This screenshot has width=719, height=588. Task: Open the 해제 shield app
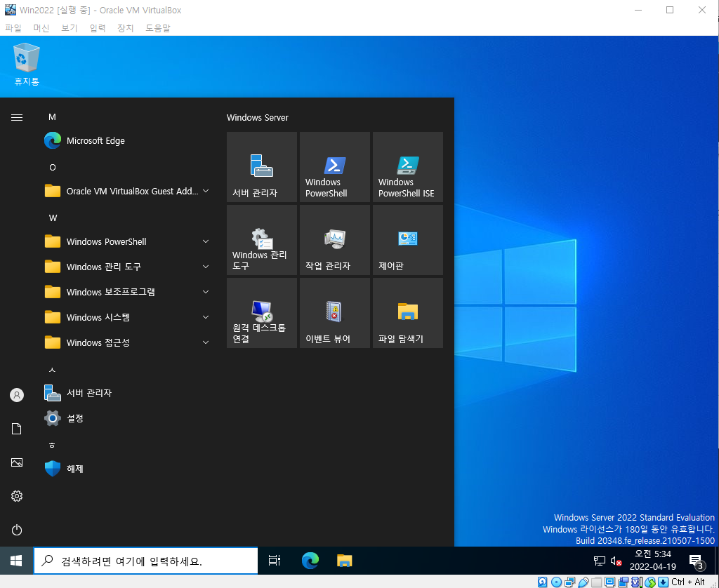click(128, 469)
